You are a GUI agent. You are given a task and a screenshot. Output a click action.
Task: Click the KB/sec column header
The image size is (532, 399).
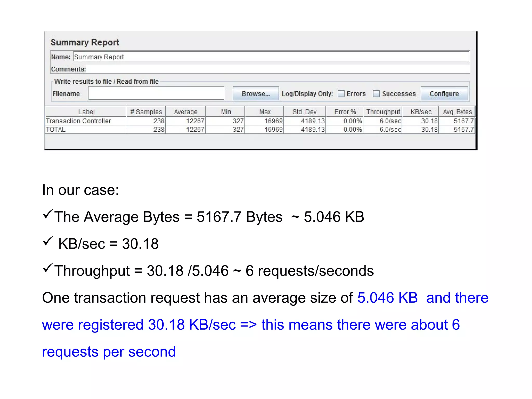(x=421, y=112)
